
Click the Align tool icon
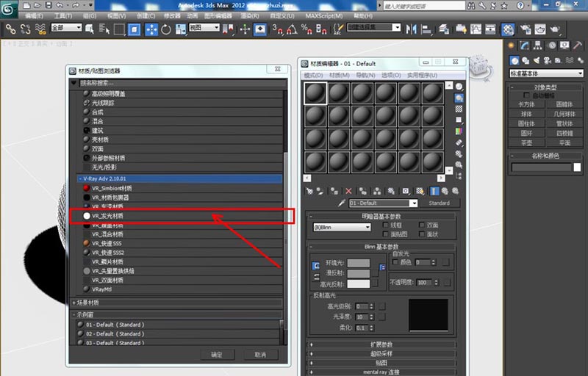coord(426,29)
